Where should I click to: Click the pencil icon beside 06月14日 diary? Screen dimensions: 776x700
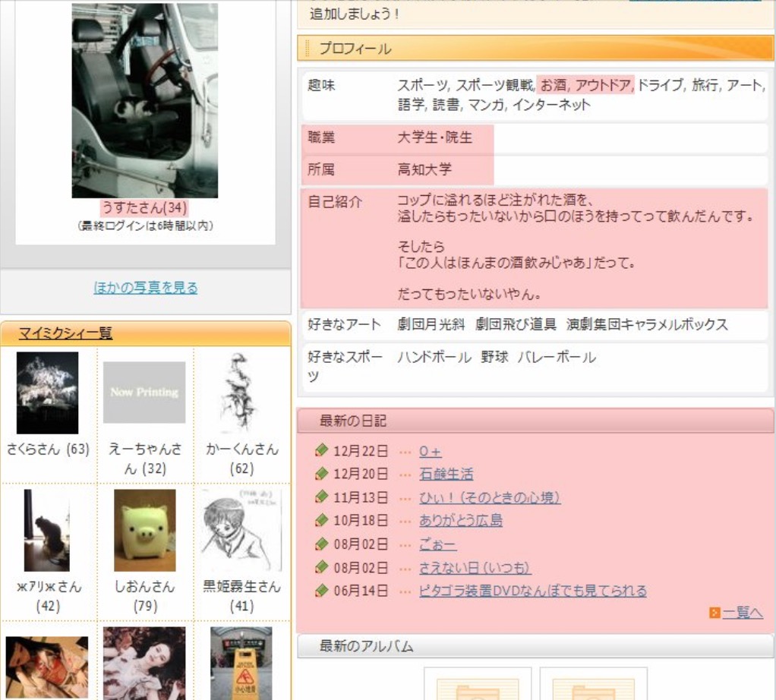click(x=321, y=590)
